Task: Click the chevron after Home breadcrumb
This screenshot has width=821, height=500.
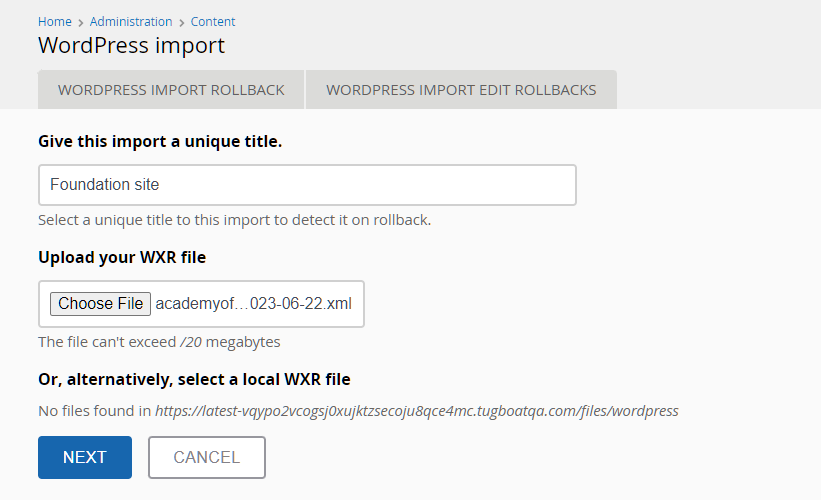Action: coord(81,22)
